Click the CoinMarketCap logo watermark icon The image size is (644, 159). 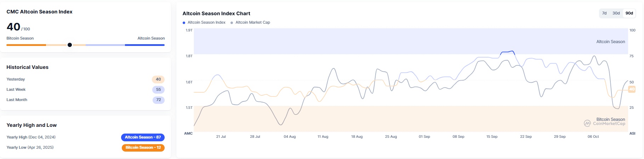tap(587, 123)
